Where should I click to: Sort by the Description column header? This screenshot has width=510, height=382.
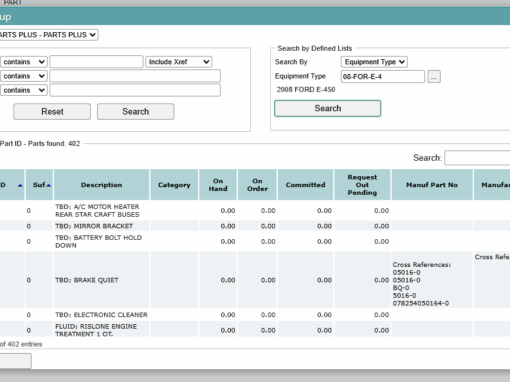[102, 185]
